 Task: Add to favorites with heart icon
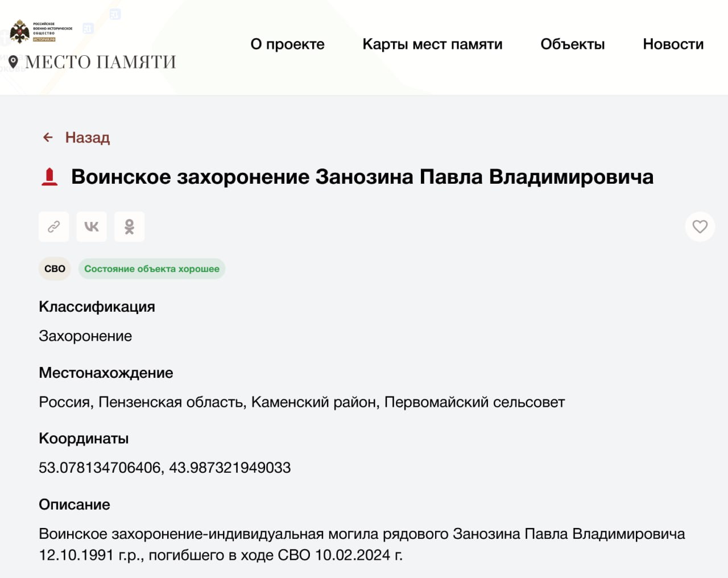[x=700, y=226]
